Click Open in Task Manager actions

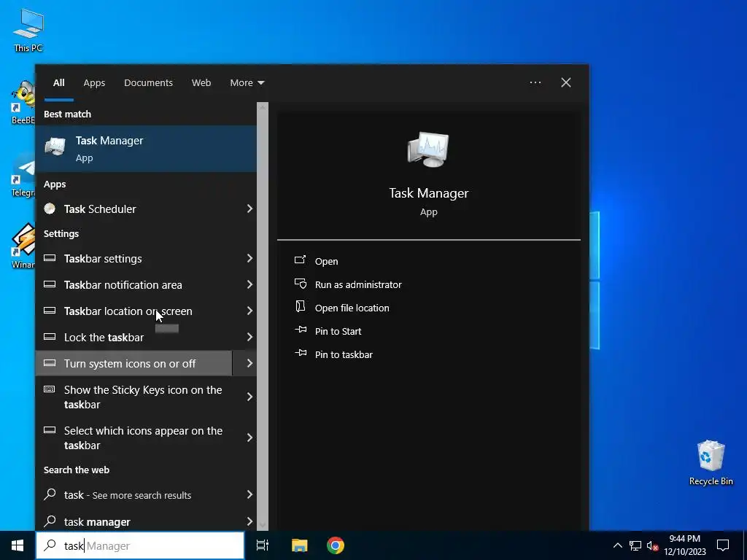tap(326, 261)
